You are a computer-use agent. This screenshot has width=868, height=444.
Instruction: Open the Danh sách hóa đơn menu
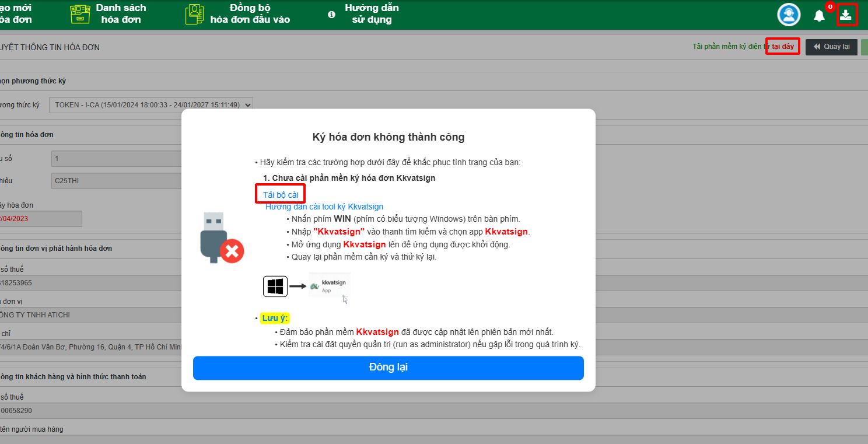tap(121, 14)
